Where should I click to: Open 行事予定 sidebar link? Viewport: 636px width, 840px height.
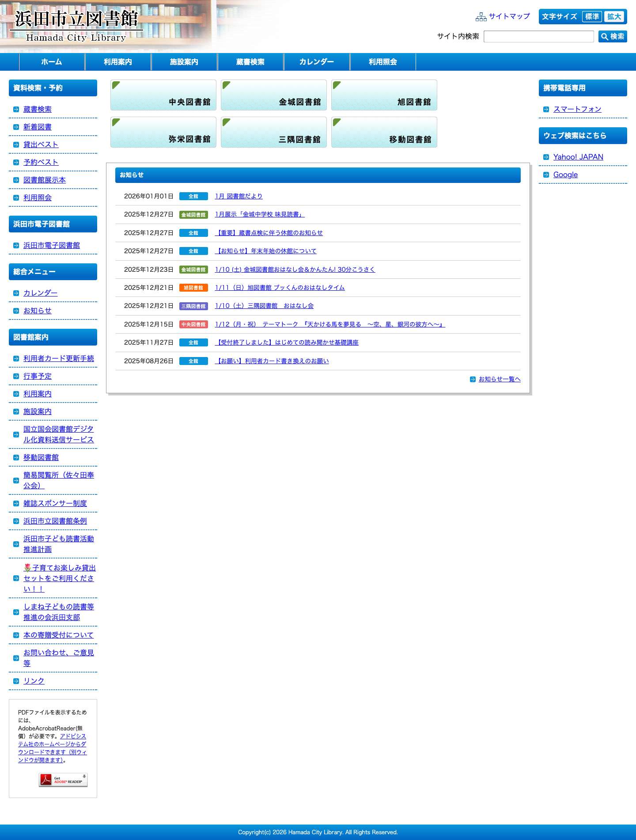pos(38,376)
